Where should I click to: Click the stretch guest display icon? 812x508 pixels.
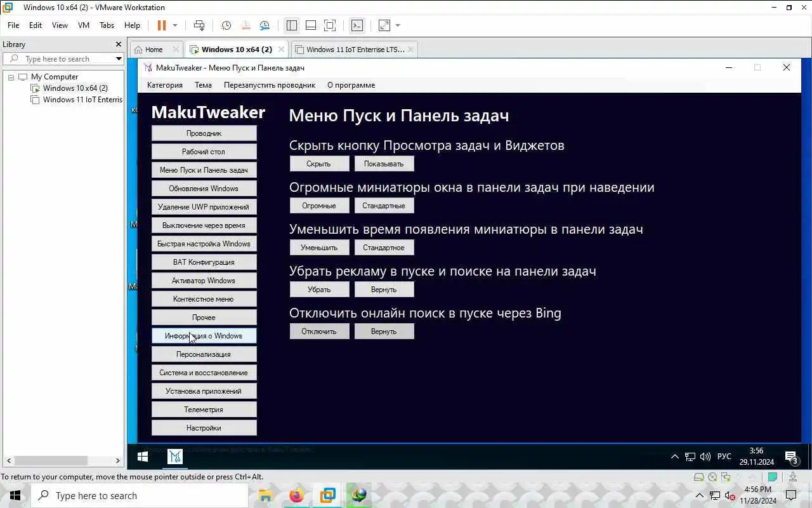coord(384,25)
